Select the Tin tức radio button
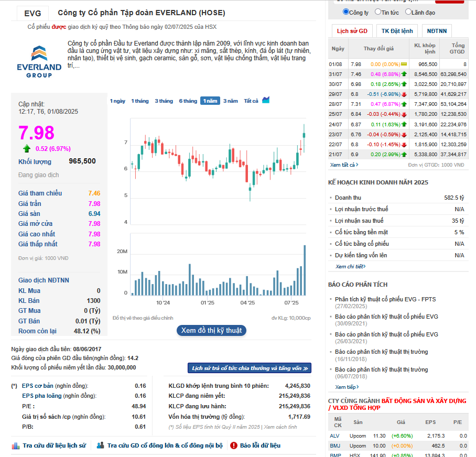The image size is (476, 457). click(378, 12)
